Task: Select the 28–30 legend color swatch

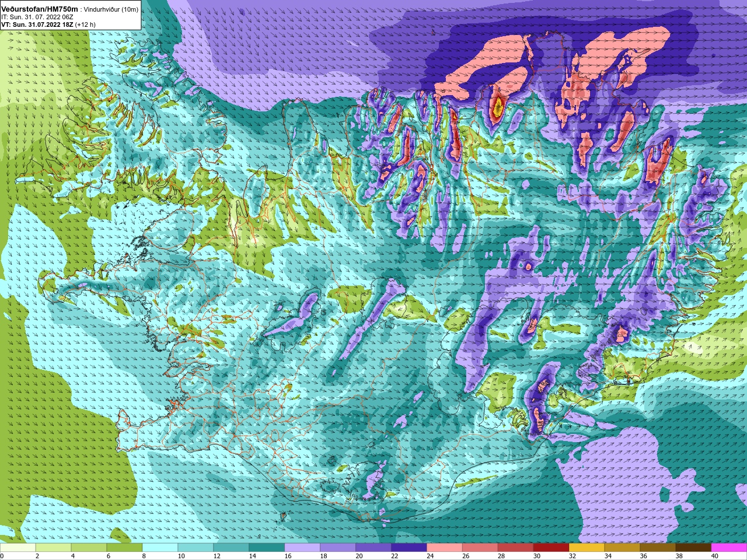Action: point(516,548)
